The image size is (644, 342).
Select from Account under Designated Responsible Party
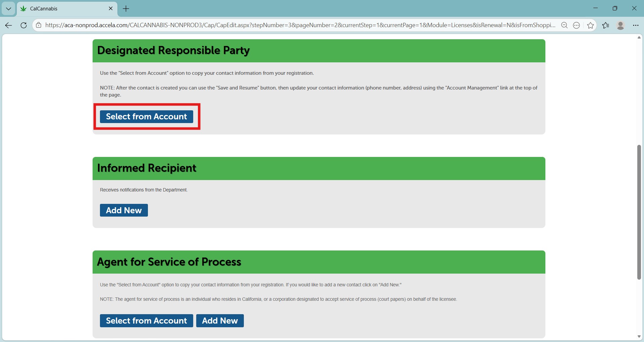[x=147, y=117]
